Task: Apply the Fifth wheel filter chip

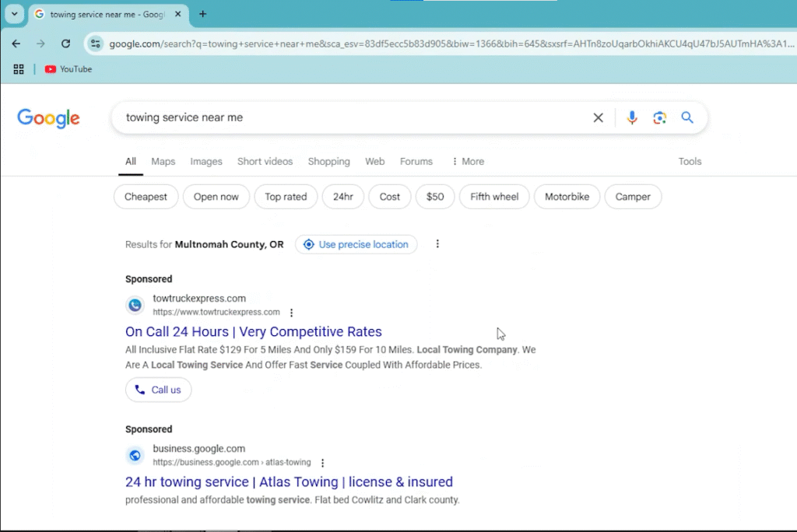Action: 494,197
